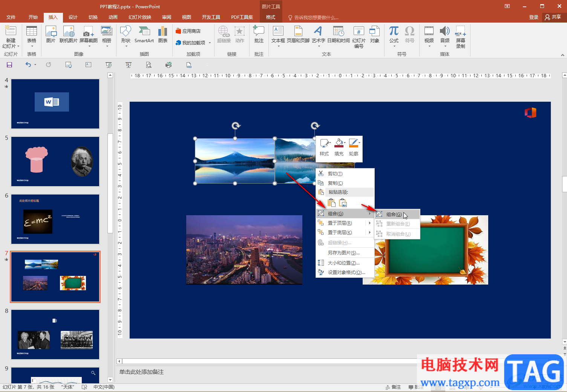Open the 表格 table insert menu
567x392 pixels.
pos(32,37)
